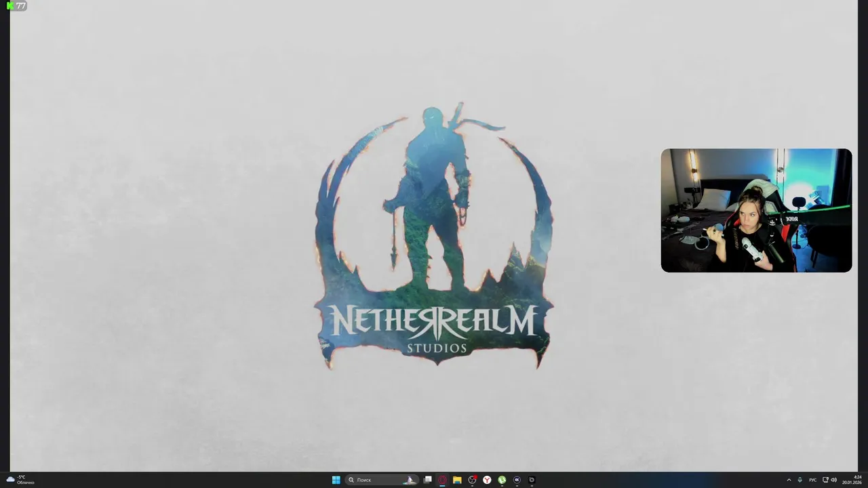Expand the hidden system tray icons
The height and width of the screenshot is (488, 868).
pos(789,480)
